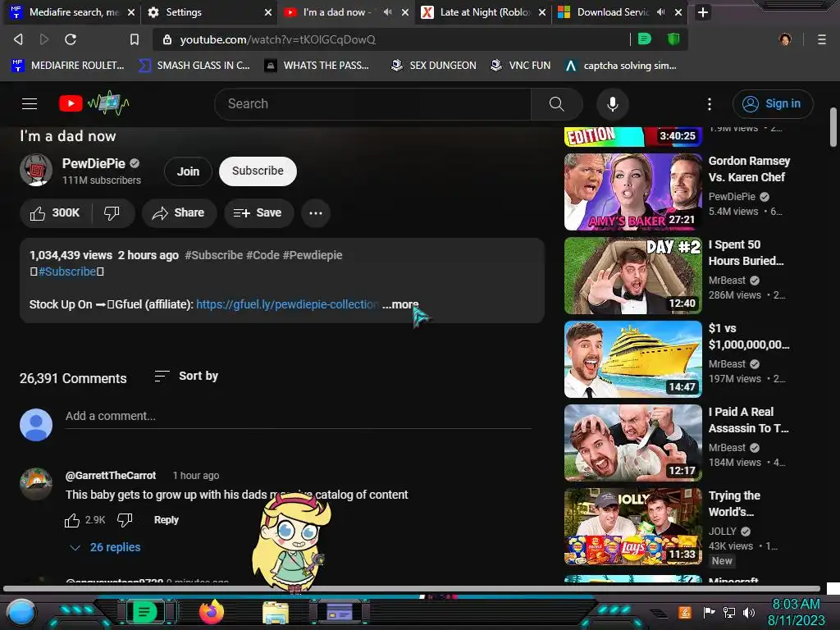840x630 pixels.
Task: Click the Join button
Action: 188,171
